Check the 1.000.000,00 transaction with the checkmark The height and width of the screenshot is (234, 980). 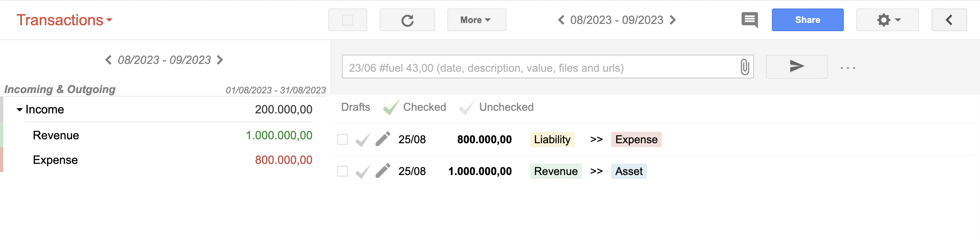[x=362, y=171]
